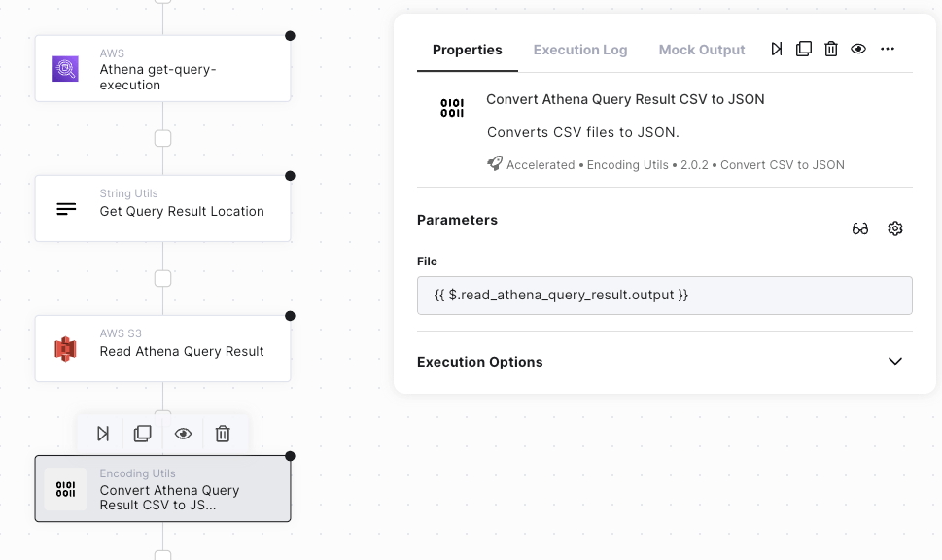942x560 pixels.
Task: Expand the Execution Options section
Action: click(895, 362)
